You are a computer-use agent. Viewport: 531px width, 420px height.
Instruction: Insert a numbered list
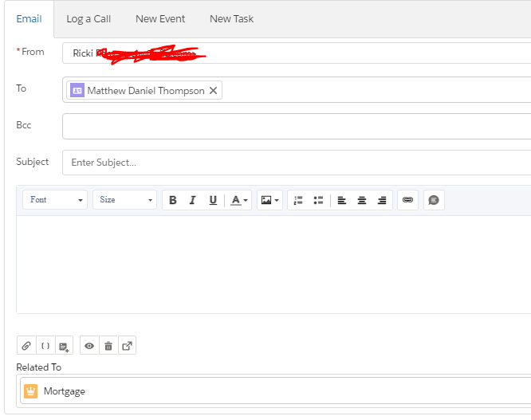click(x=298, y=200)
